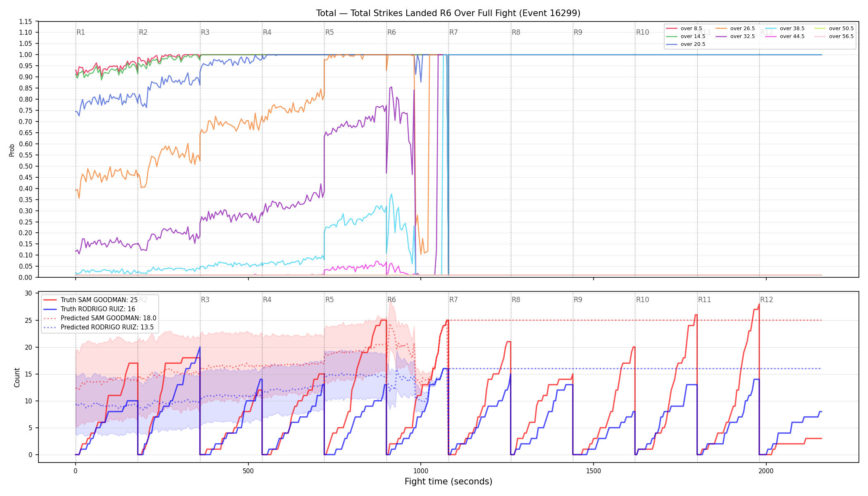Click the R5 round marker in count chart

(x=329, y=300)
